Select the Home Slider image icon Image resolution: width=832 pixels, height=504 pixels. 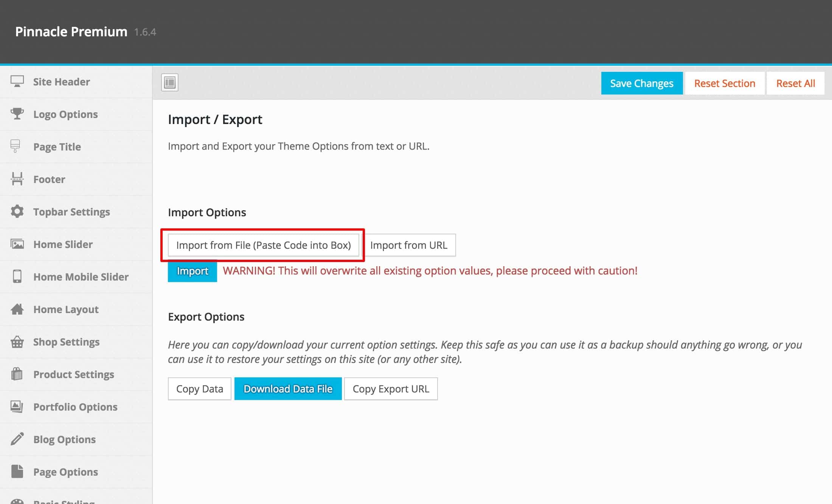click(x=18, y=244)
